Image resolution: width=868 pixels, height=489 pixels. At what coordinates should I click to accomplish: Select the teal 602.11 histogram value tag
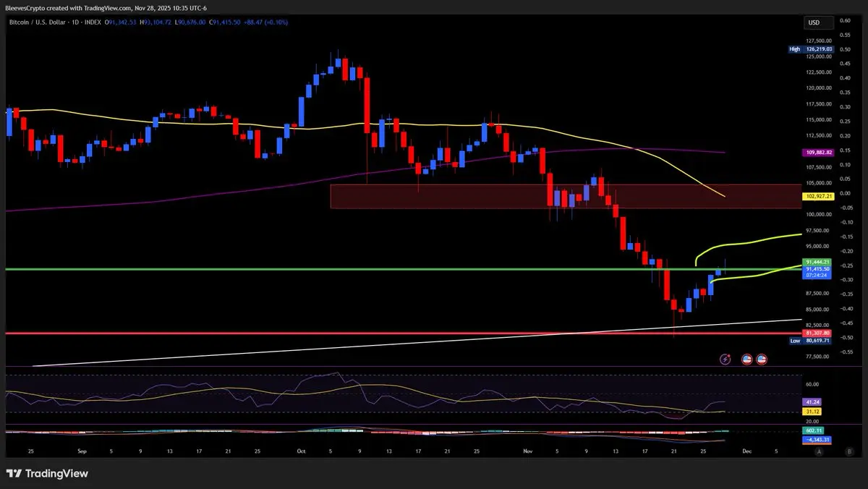click(814, 430)
